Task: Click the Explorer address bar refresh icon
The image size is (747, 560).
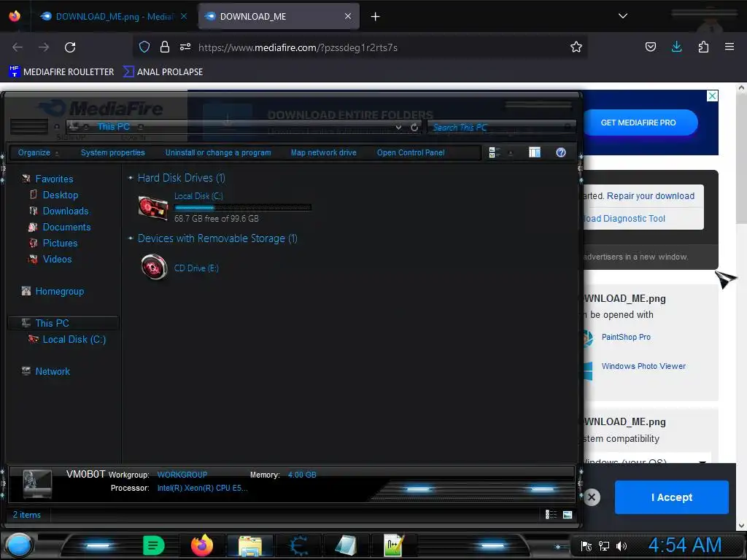Action: pos(414,128)
